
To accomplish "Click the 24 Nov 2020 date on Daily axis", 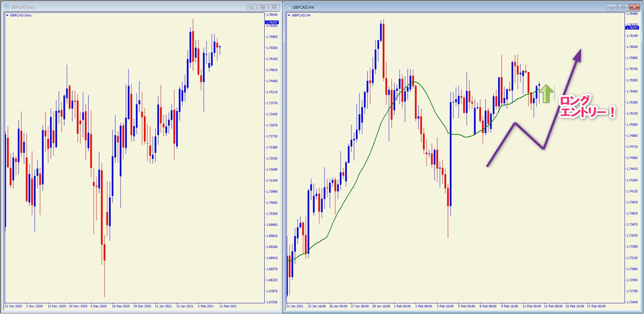I will click(78, 306).
